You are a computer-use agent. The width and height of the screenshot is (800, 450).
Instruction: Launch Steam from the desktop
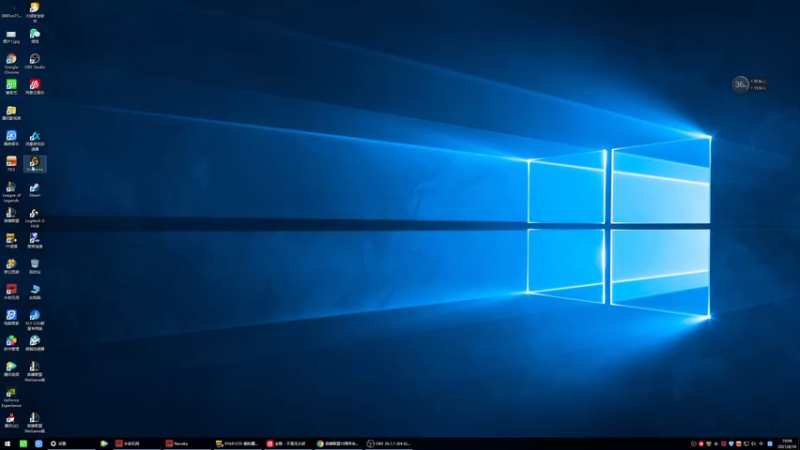35,190
